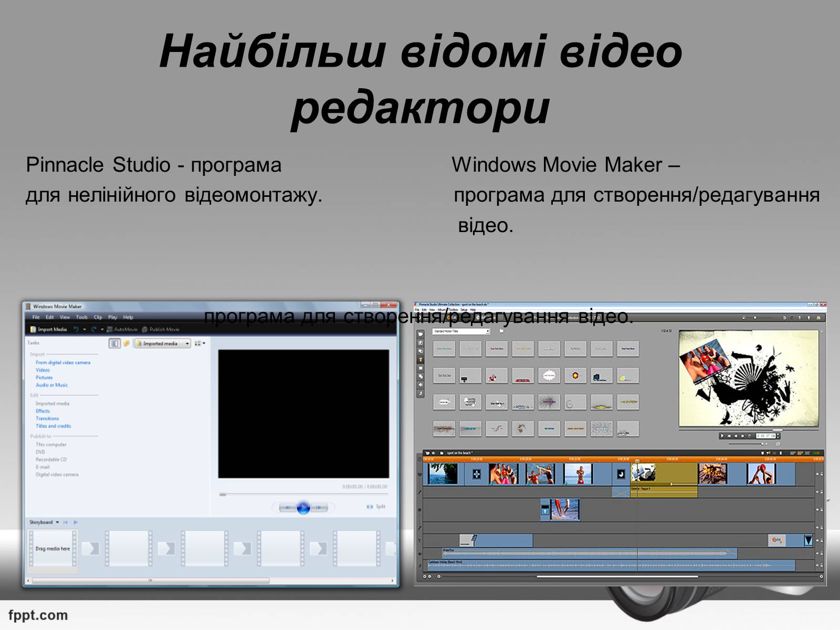Click the Pictures import link
840x630 pixels.
pos(44,377)
